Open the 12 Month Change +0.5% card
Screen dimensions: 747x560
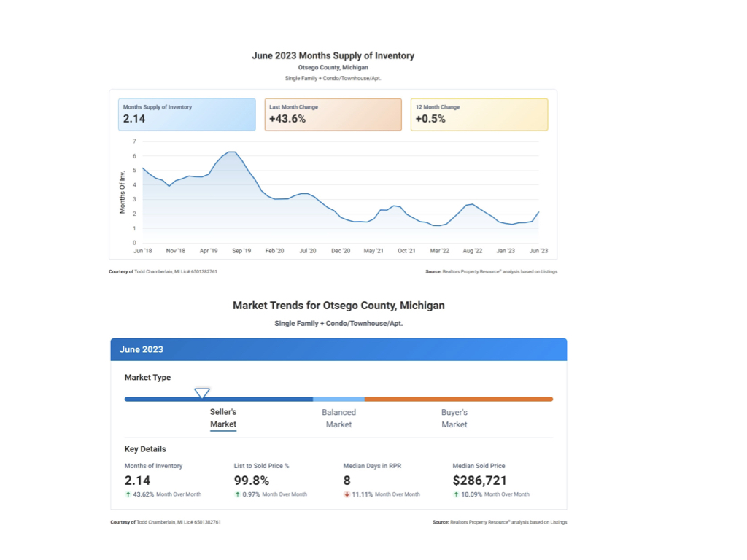[x=479, y=114]
